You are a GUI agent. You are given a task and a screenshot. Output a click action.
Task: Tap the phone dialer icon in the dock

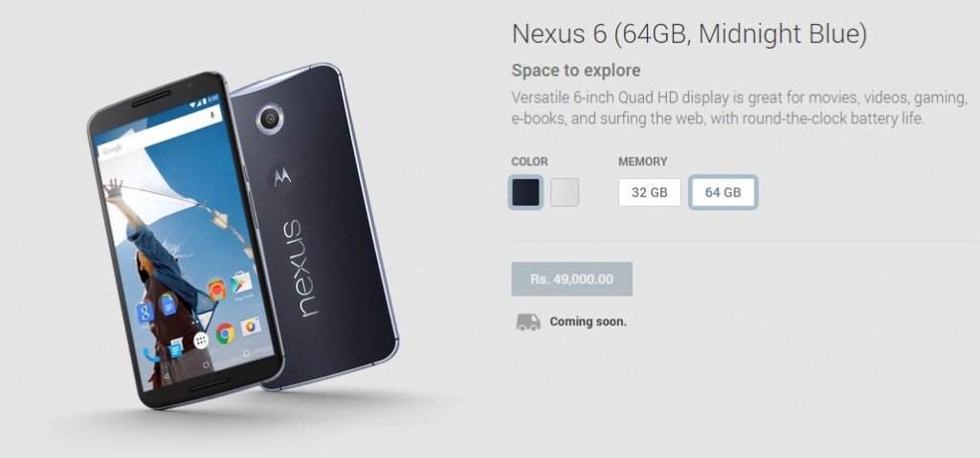point(148,355)
